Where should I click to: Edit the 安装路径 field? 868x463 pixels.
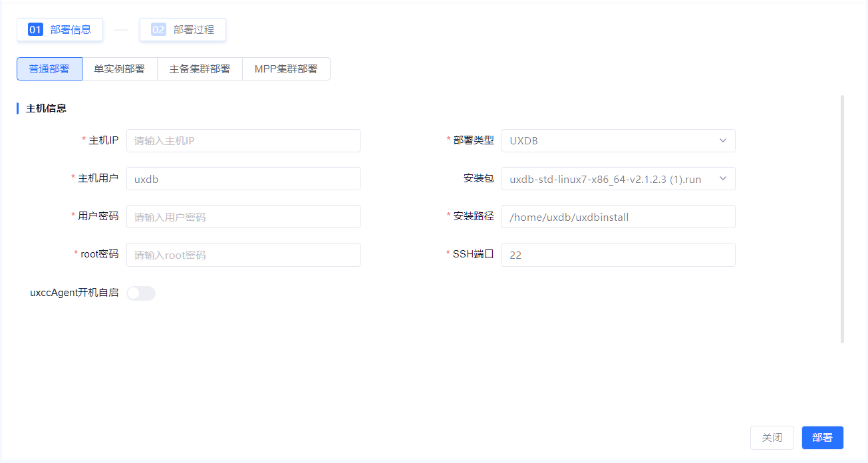pyautogui.click(x=618, y=217)
